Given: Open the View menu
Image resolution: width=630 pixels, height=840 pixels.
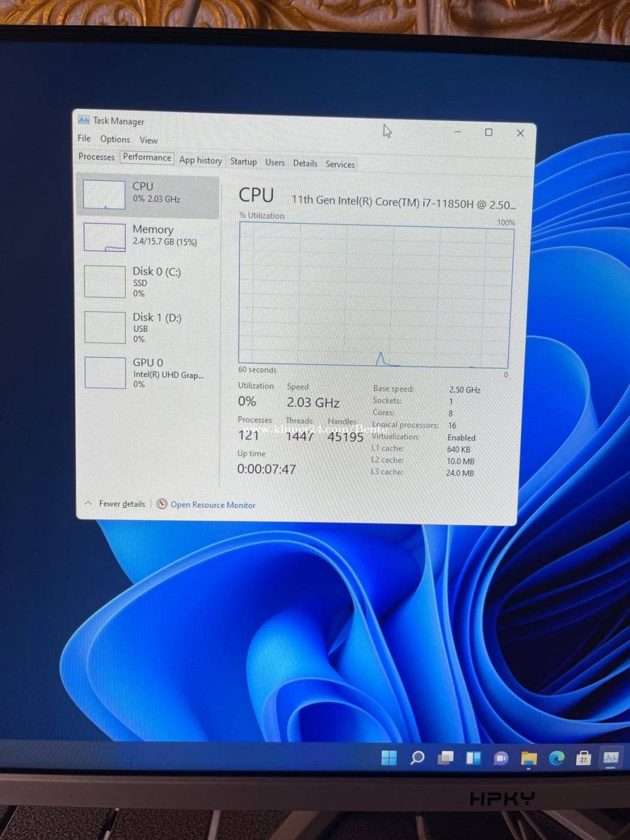Looking at the screenshot, I should point(149,140).
